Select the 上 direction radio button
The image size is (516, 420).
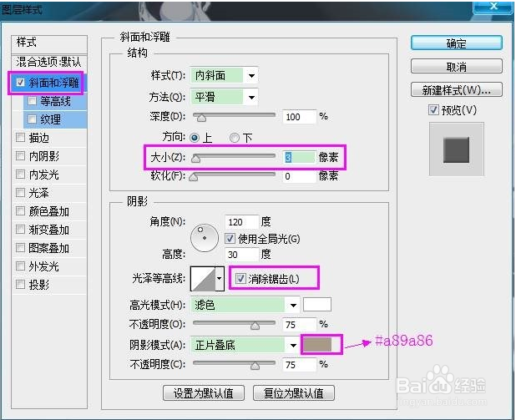click(195, 138)
